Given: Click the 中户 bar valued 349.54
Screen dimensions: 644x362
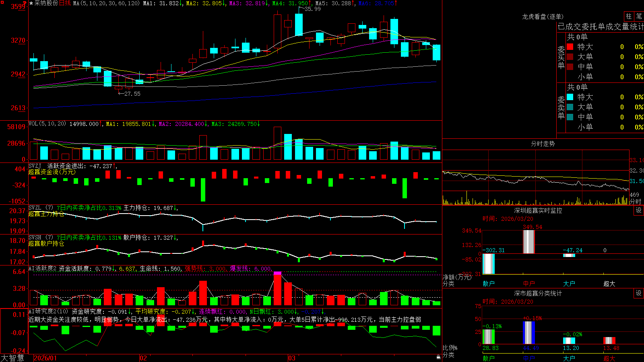Looking at the screenshot, I should 529,242.
